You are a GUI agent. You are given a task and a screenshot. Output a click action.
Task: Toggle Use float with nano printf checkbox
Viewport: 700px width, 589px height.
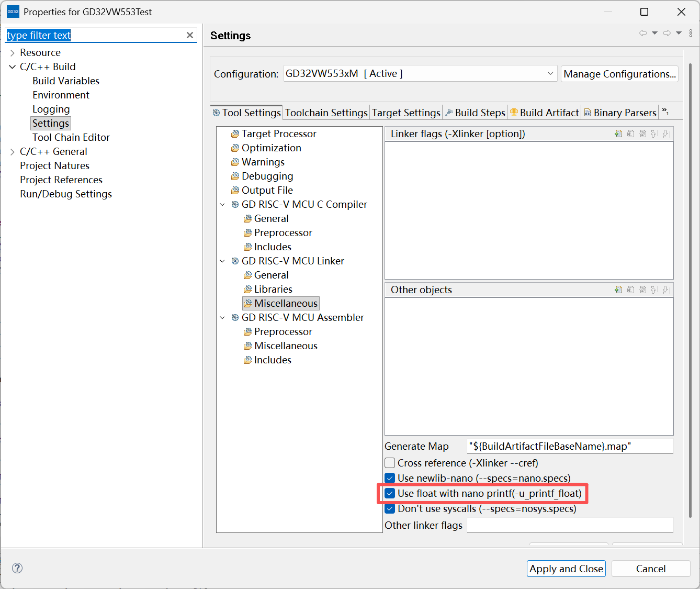coord(390,493)
